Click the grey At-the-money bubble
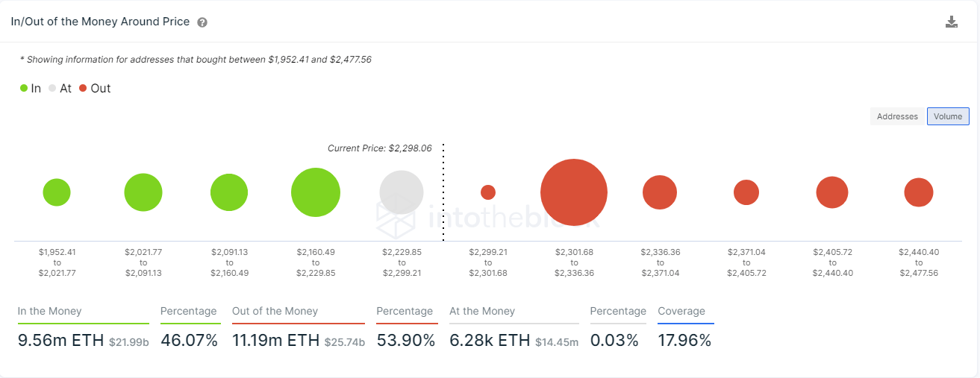This screenshot has height=378, width=980. tap(402, 192)
